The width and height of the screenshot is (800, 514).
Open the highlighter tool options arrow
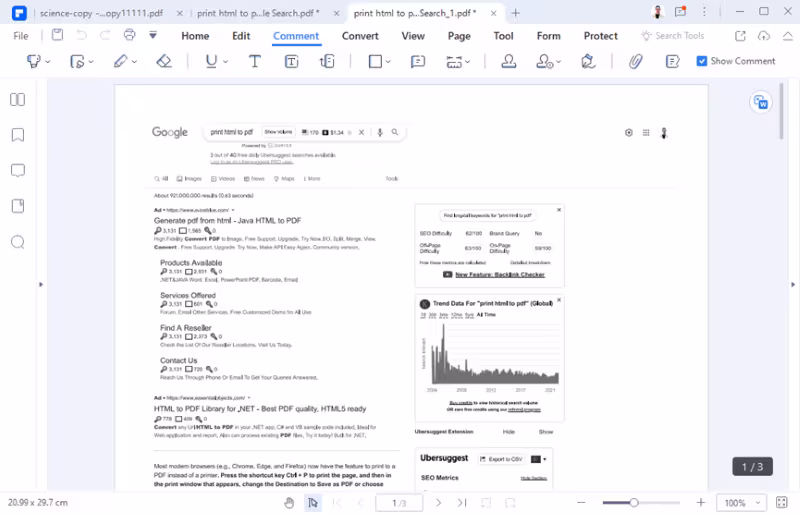point(48,62)
